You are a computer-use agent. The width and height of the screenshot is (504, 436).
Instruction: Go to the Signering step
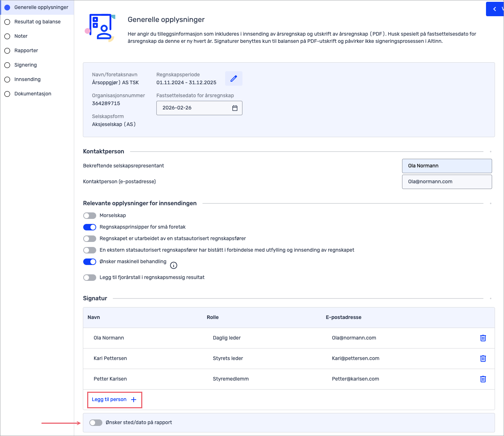pyautogui.click(x=26, y=65)
